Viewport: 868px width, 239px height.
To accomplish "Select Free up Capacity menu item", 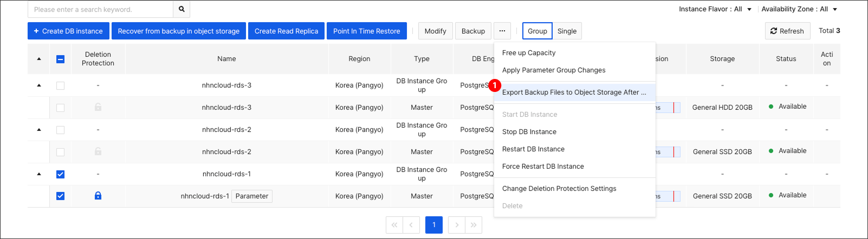I will (575, 53).
